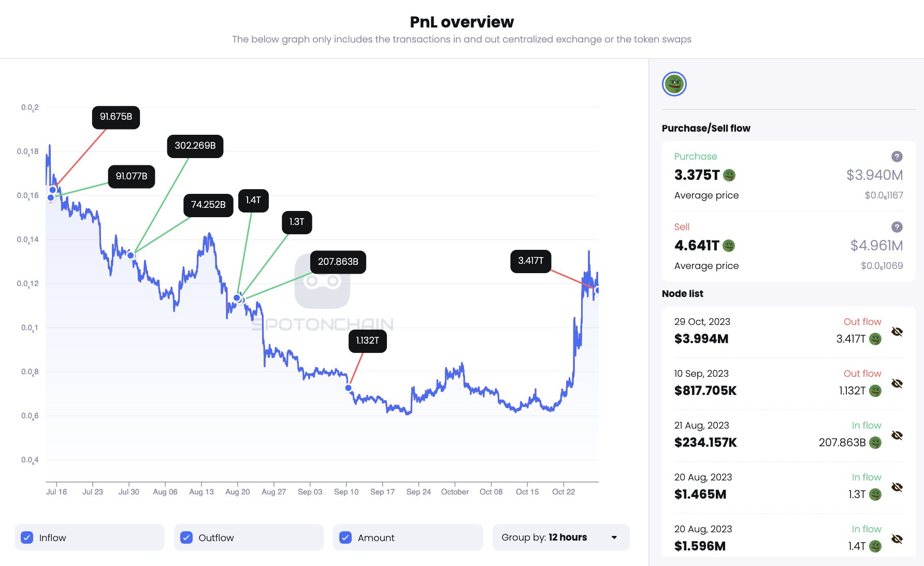Viewport: 924px width, 566px height.
Task: Click the PEPE token avatar icon
Action: [674, 84]
